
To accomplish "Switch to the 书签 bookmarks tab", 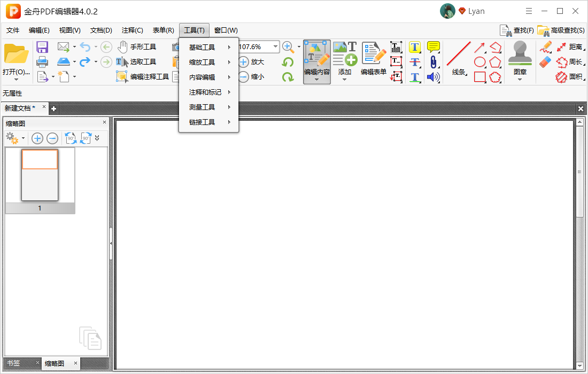I will [x=13, y=363].
